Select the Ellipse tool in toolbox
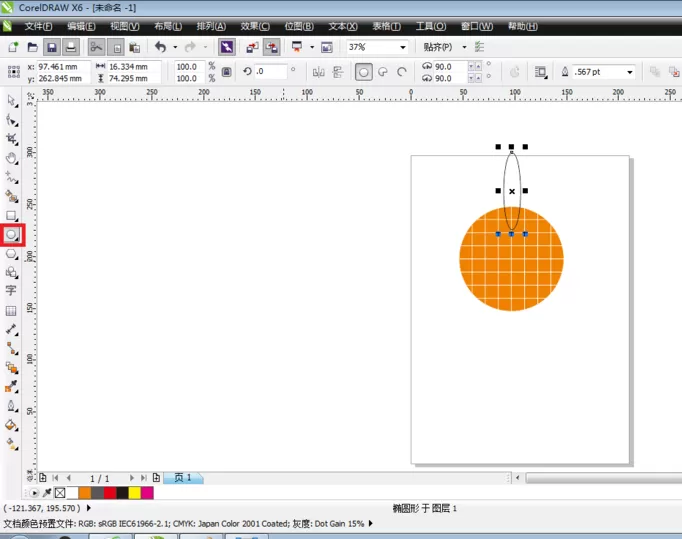 click(x=11, y=235)
